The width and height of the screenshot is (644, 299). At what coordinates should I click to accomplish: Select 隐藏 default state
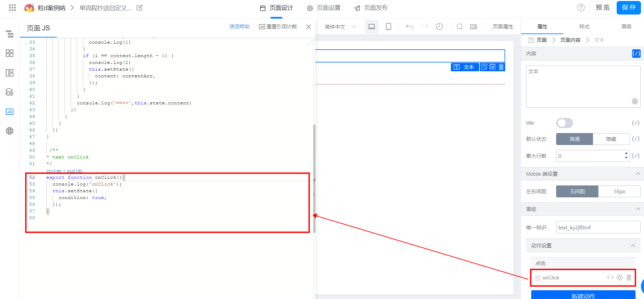click(x=611, y=139)
